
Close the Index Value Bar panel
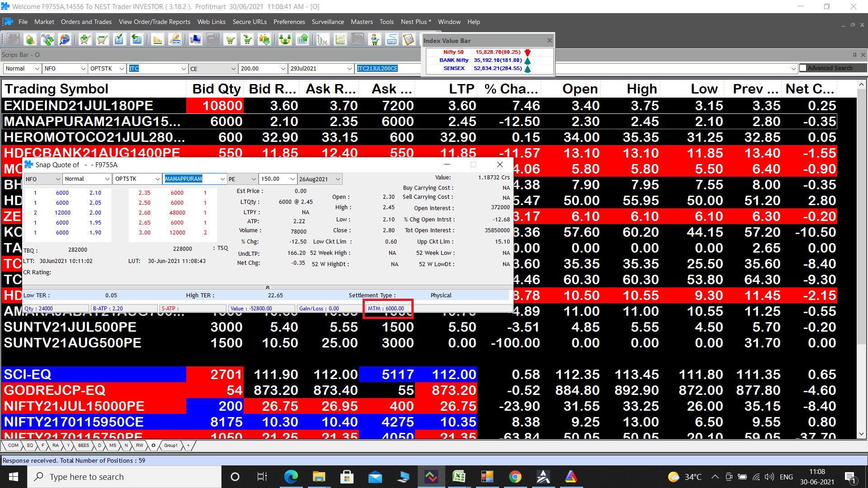pyautogui.click(x=549, y=40)
